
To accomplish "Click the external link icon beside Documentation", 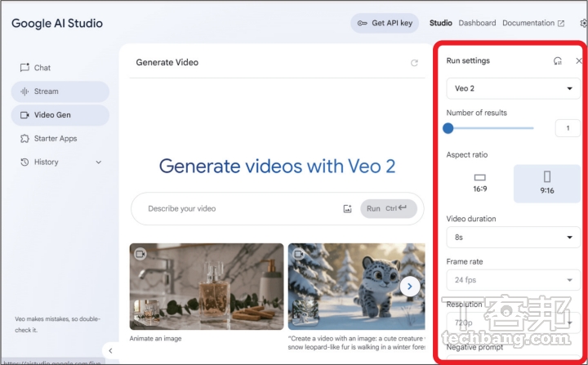I will pos(561,24).
